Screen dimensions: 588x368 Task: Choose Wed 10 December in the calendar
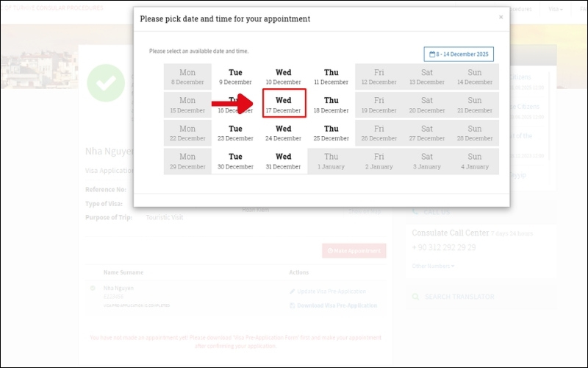click(284, 77)
